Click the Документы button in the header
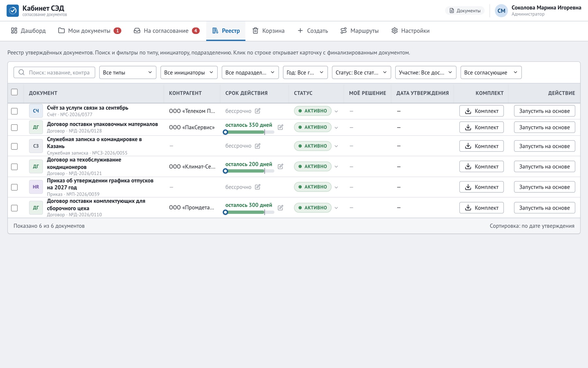Image resolution: width=588 pixels, height=368 pixels. pyautogui.click(x=465, y=11)
